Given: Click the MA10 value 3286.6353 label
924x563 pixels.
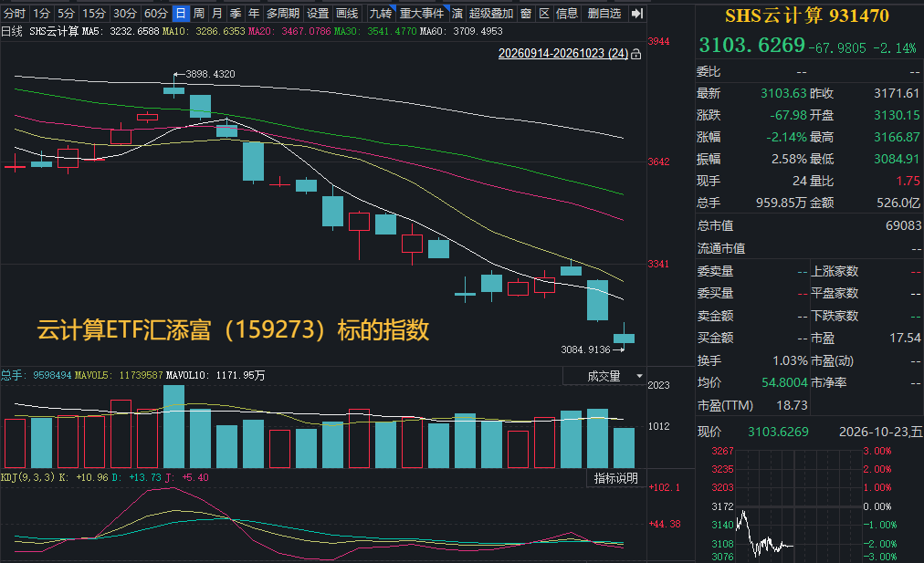Looking at the screenshot, I should click(204, 31).
